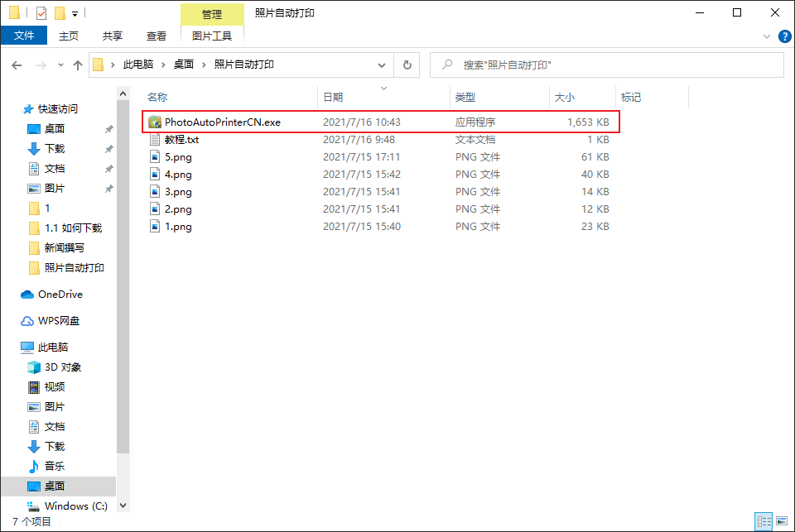This screenshot has height=532, width=795.
Task: Select the PhotoAutoPrinterCN.exe application icon
Action: tap(155, 122)
